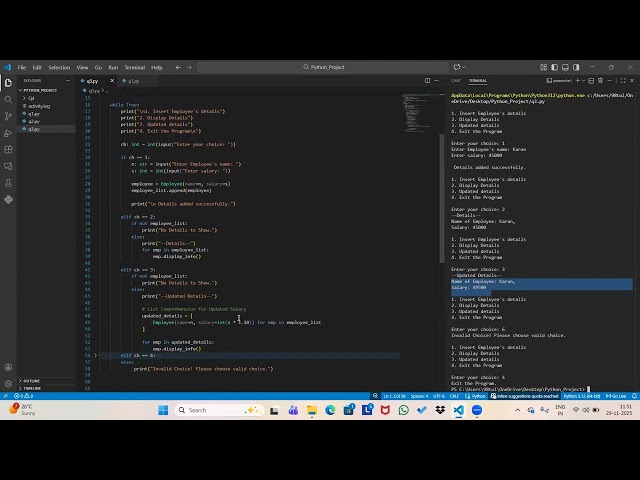Image resolution: width=640 pixels, height=480 pixels.
Task: Open the Search view in activity bar
Action: (x=8, y=100)
